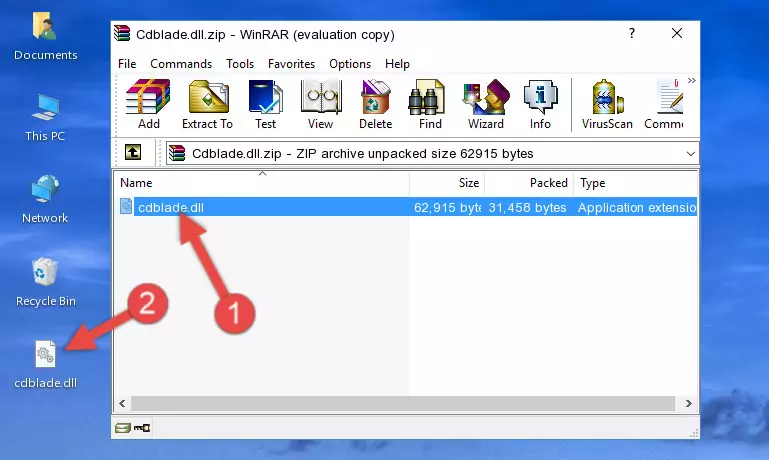769x460 pixels.
Task: Click the cdblade.dll file icon in list
Action: pos(126,206)
